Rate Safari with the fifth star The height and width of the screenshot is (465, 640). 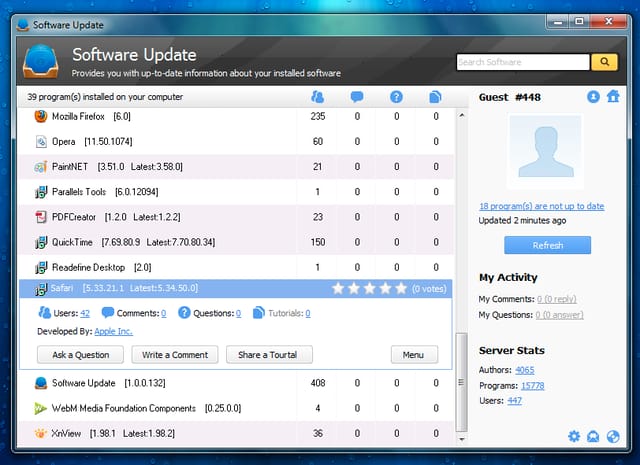pyautogui.click(x=401, y=288)
